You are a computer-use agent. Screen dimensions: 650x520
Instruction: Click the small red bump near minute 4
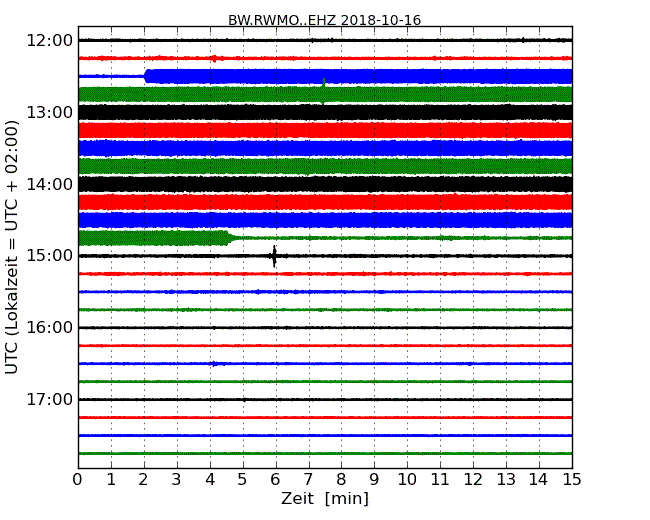pos(214,58)
